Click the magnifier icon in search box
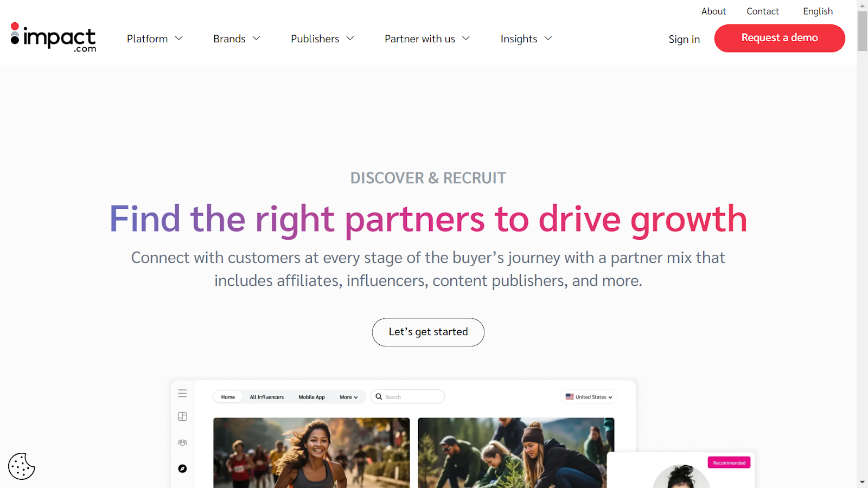The height and width of the screenshot is (488, 868). click(379, 397)
